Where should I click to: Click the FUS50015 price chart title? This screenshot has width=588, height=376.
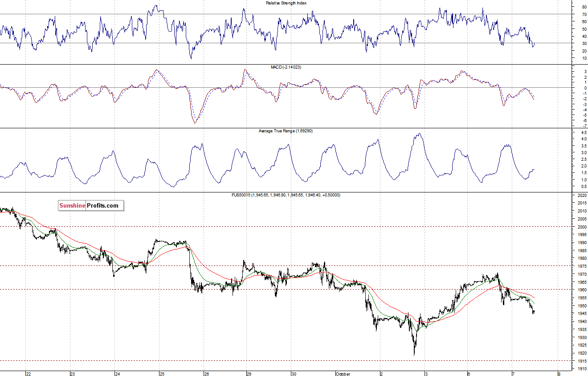(286, 195)
